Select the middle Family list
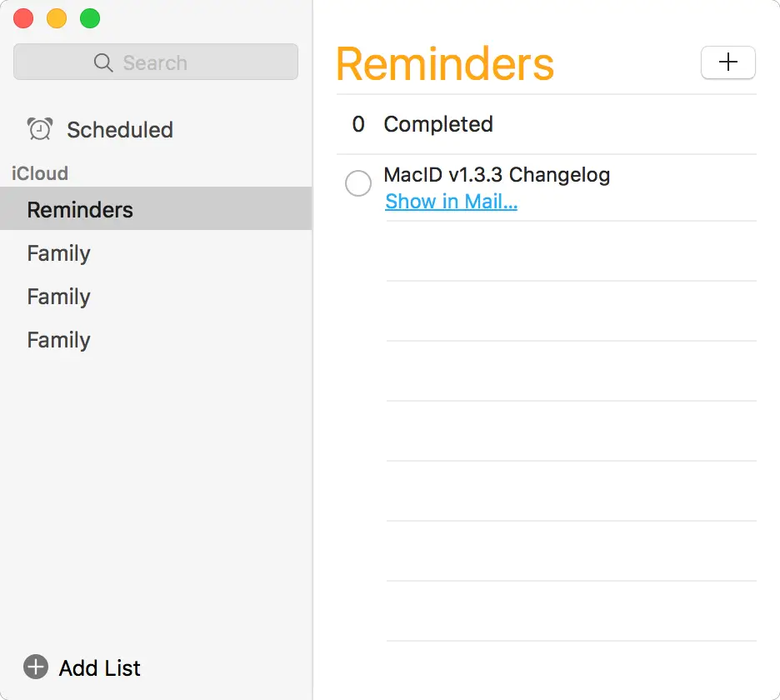780x700 pixels. pos(58,297)
